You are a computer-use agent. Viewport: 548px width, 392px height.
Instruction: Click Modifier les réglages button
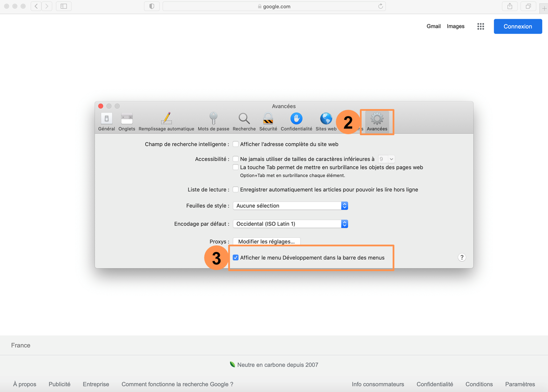267,241
